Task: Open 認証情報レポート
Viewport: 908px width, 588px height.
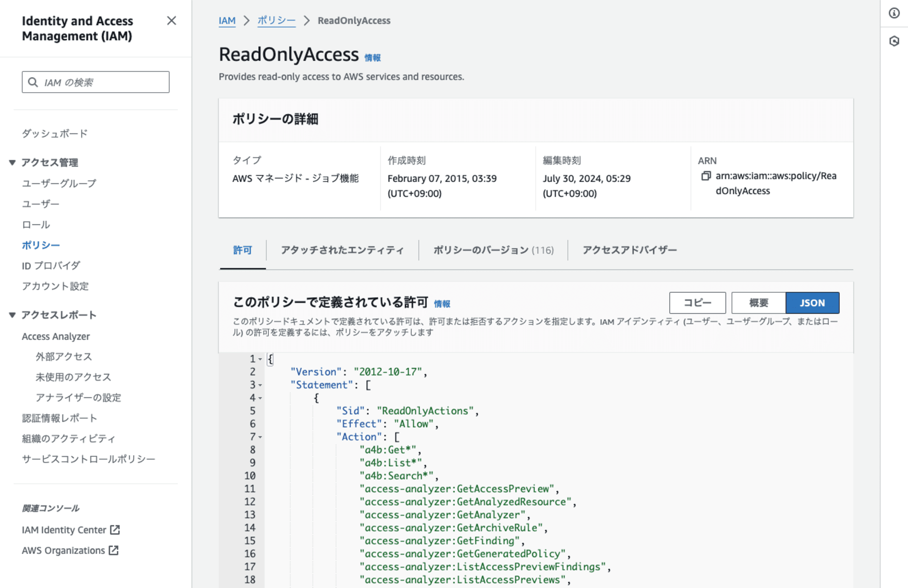Action: (59, 418)
